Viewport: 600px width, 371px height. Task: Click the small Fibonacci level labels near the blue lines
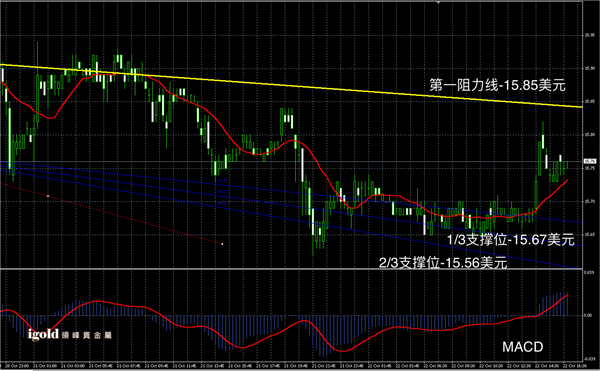(222, 192)
